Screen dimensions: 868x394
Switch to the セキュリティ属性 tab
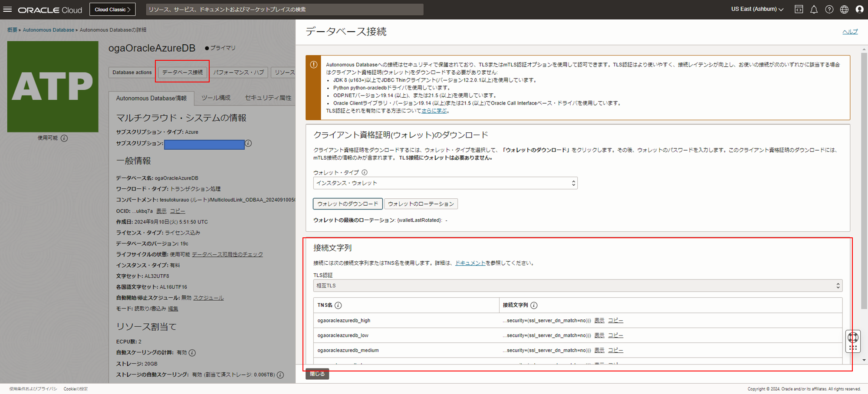[268, 98]
